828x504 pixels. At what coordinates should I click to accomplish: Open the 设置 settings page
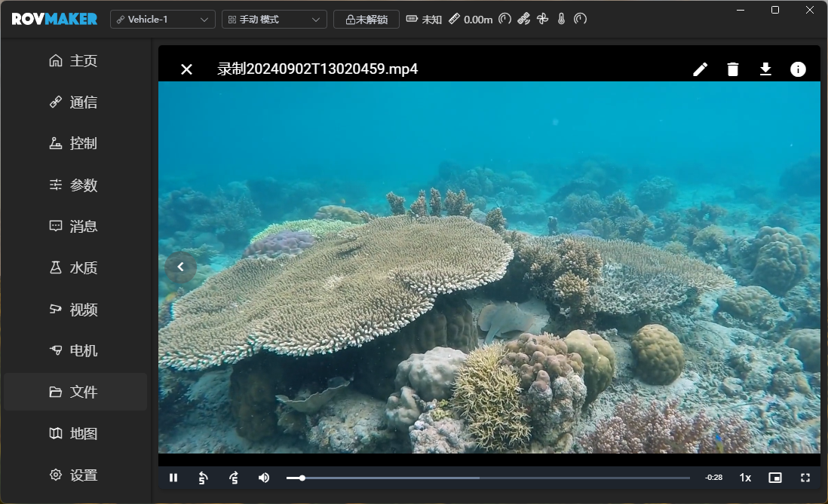pos(75,475)
